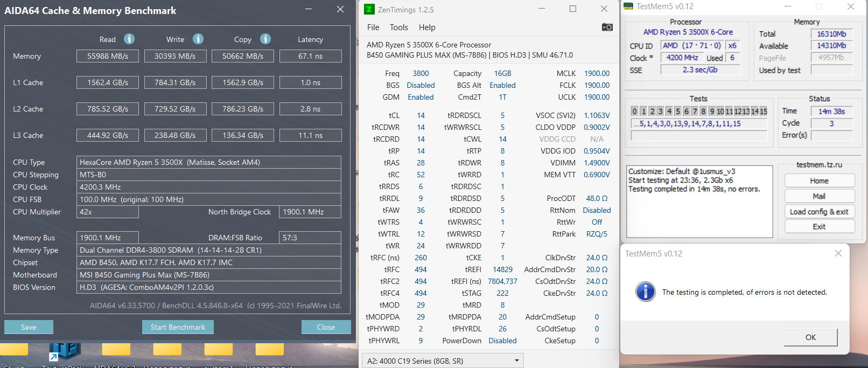Click Save in AIDA64 benchmark window
The height and width of the screenshot is (368, 868).
tap(29, 327)
